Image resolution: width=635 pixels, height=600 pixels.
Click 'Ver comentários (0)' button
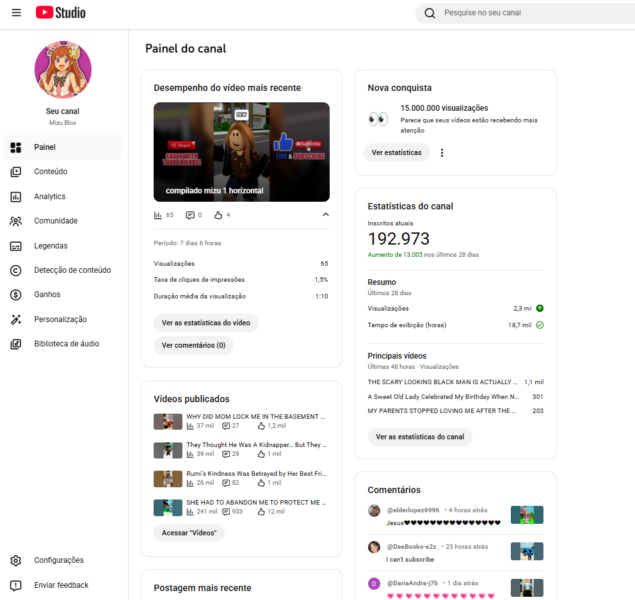pos(194,345)
